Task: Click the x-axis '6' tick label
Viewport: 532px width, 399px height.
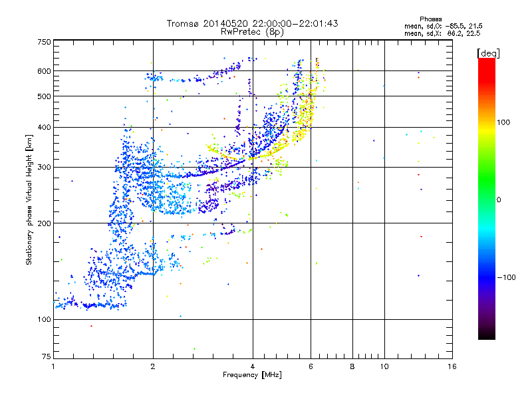Action: [311, 366]
